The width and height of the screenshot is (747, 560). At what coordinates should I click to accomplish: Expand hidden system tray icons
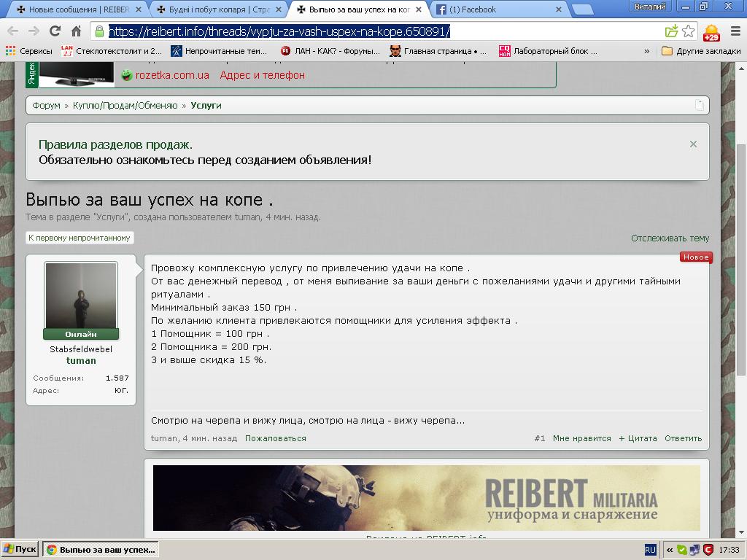[668, 550]
